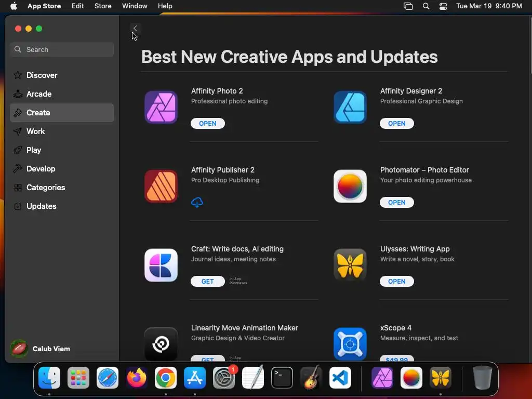Image resolution: width=532 pixels, height=399 pixels.
Task: Go back using the chevron arrow
Action: point(135,28)
